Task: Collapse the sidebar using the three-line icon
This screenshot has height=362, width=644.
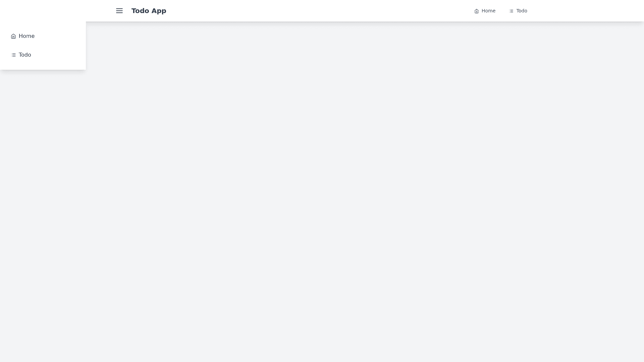Action: [x=119, y=11]
